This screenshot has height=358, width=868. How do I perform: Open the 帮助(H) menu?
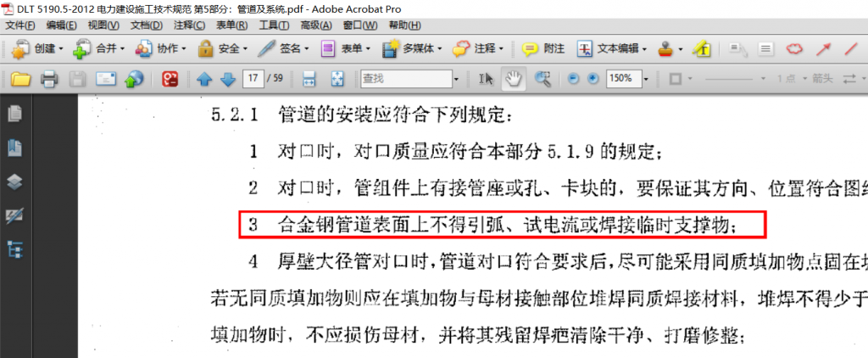(404, 25)
